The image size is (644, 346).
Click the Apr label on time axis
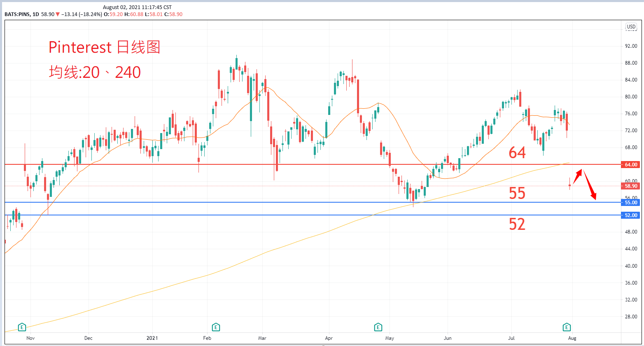329,338
